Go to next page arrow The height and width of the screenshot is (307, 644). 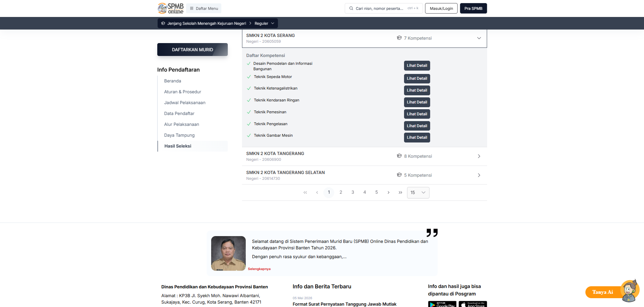coord(388,192)
